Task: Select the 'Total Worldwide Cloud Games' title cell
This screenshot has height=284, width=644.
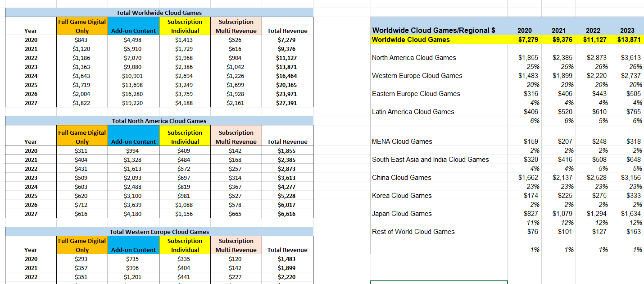Action: point(159,13)
